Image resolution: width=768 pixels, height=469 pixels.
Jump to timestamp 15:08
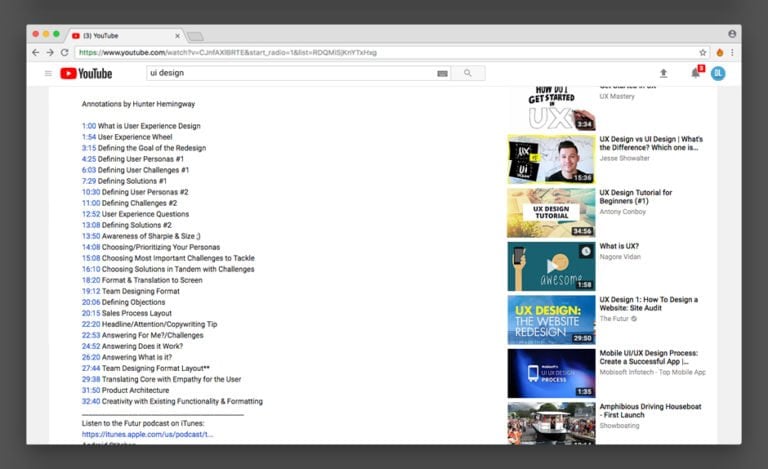91,258
